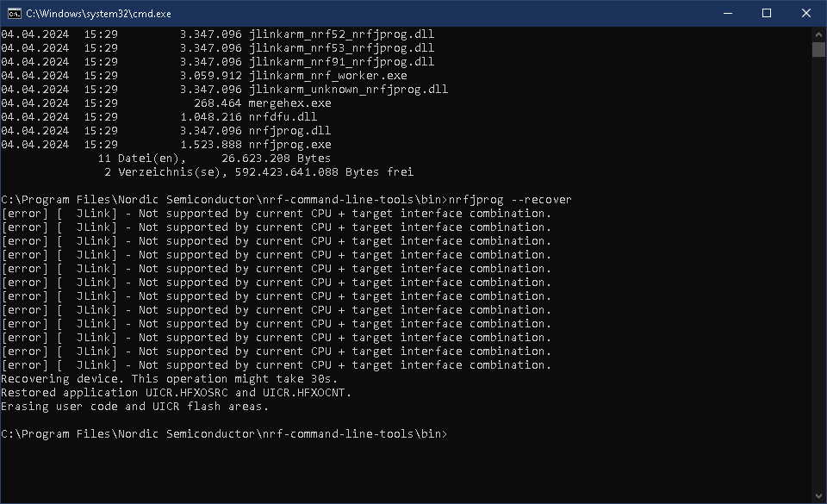Viewport: 827px width, 504px height.
Task: Click the nrfdfu.dll file listing line
Action: [x=159, y=117]
